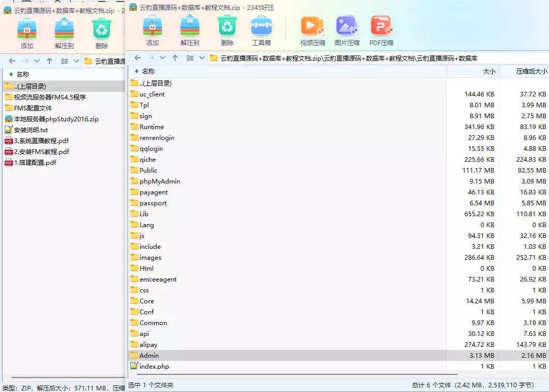Screen dimensions: 549x392
Task: Click the view mode icon in left window
Action: (64, 61)
